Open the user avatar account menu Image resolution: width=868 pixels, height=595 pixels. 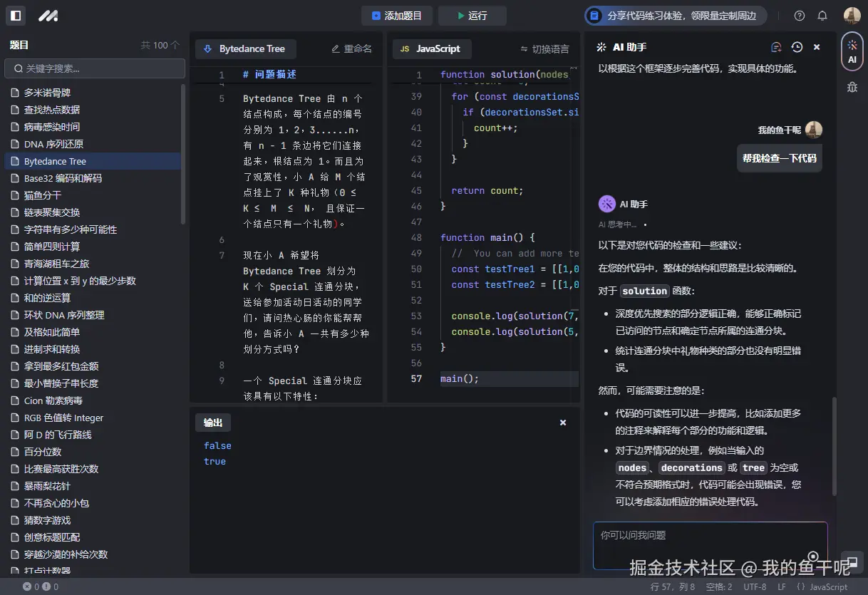[852, 16]
